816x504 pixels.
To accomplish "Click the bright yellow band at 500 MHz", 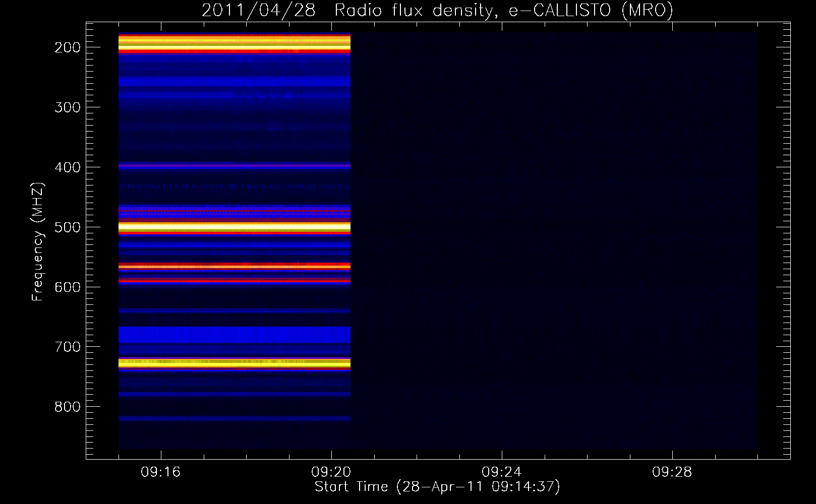I will pos(235,228).
